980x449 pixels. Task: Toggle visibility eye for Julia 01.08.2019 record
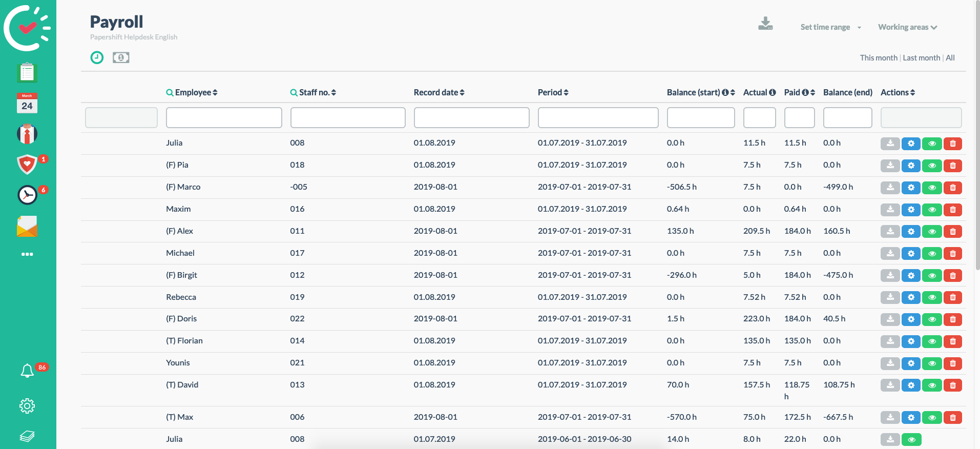pos(932,144)
